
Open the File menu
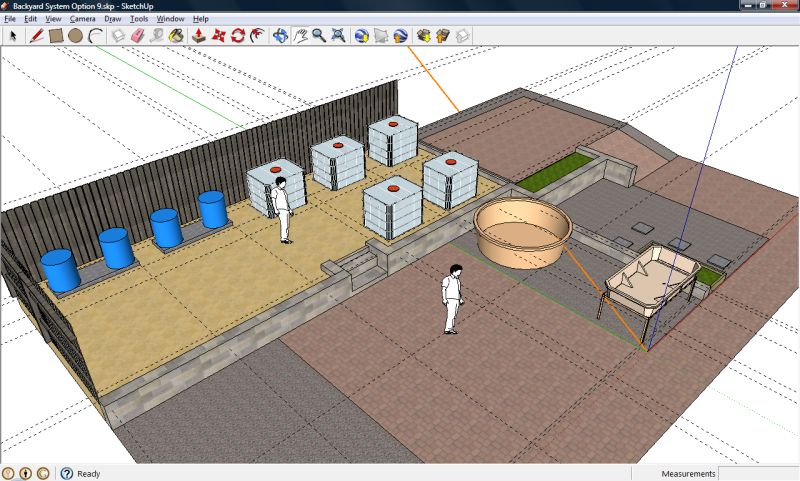pos(10,19)
